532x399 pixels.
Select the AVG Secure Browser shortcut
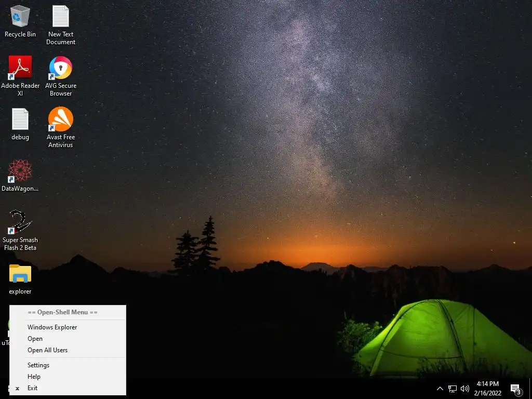(61, 76)
